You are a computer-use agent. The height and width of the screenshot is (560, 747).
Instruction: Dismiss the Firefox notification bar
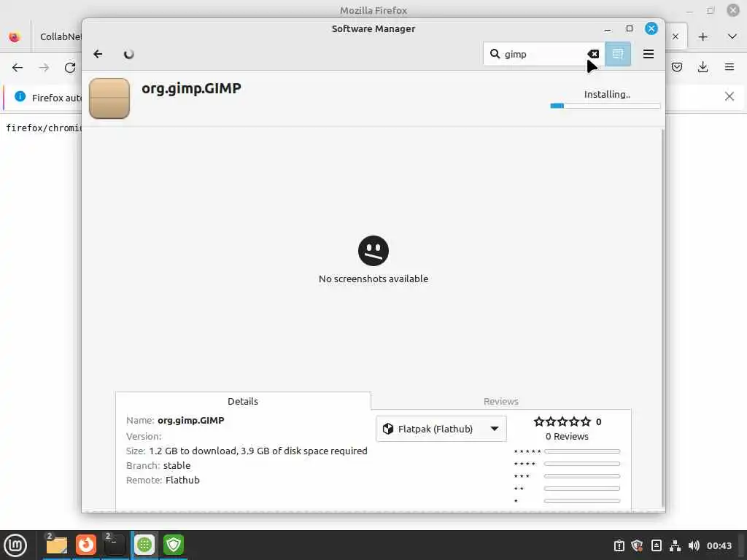(729, 97)
